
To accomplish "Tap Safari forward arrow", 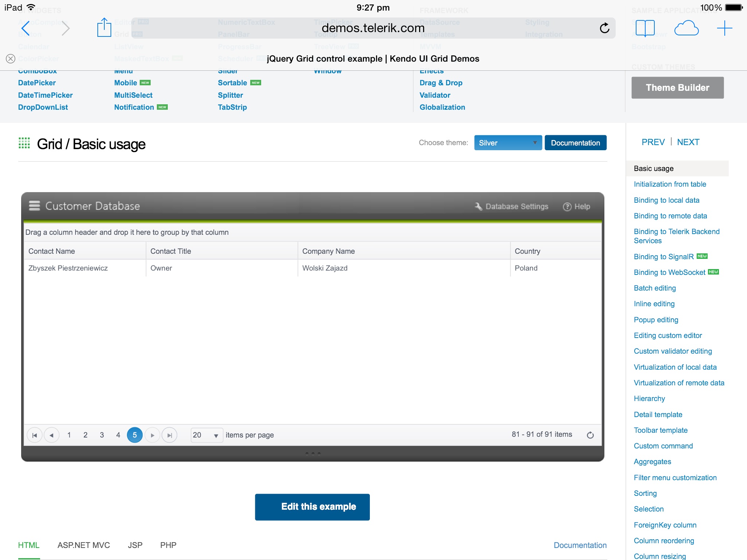I will (x=65, y=28).
